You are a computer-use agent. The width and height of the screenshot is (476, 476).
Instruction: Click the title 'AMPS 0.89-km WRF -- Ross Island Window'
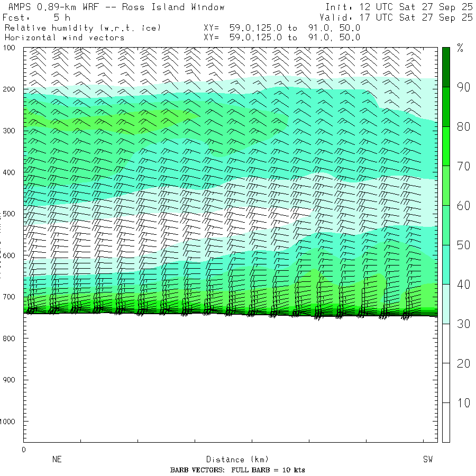116,7
